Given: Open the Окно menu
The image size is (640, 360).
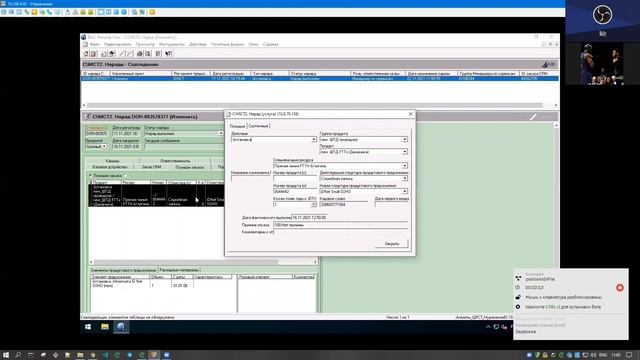Looking at the screenshot, I should [253, 44].
